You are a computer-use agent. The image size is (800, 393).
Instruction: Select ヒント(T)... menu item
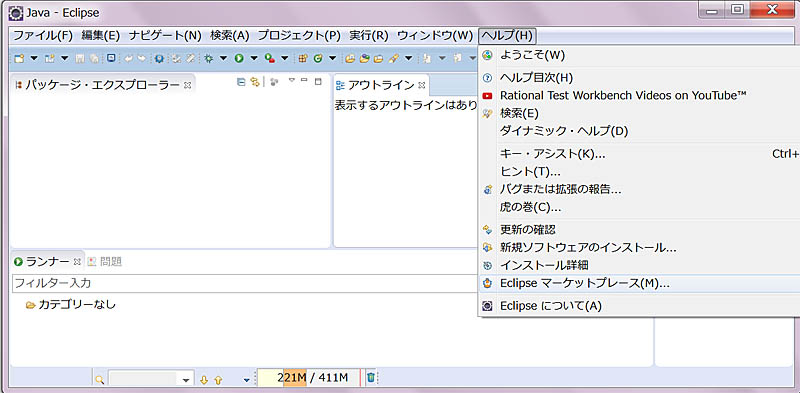tap(639, 172)
